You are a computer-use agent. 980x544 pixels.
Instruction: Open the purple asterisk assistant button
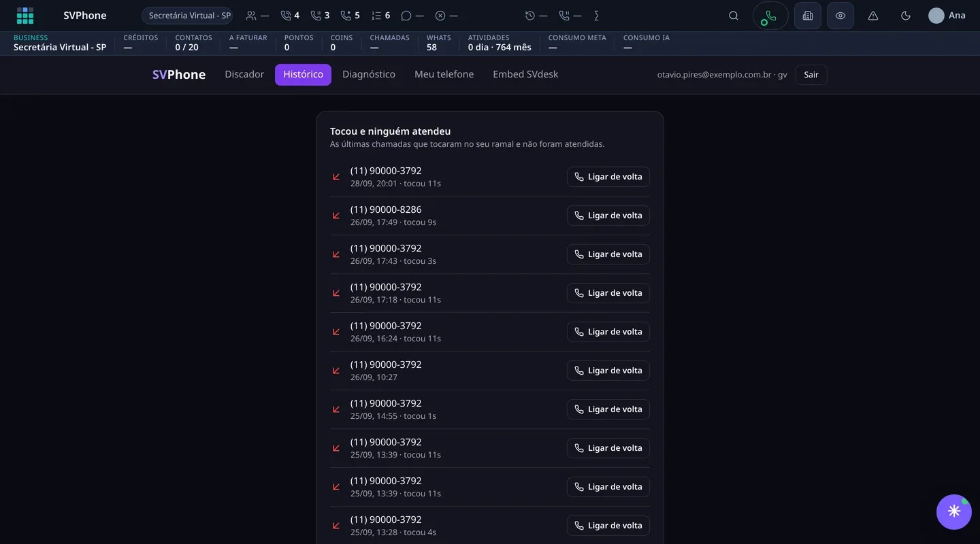click(954, 512)
